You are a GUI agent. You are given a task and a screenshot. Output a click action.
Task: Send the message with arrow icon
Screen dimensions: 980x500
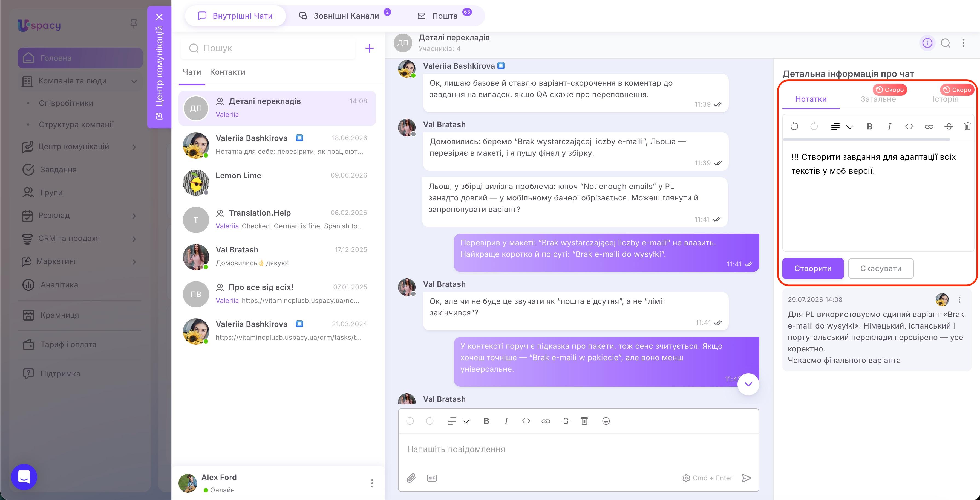click(747, 478)
